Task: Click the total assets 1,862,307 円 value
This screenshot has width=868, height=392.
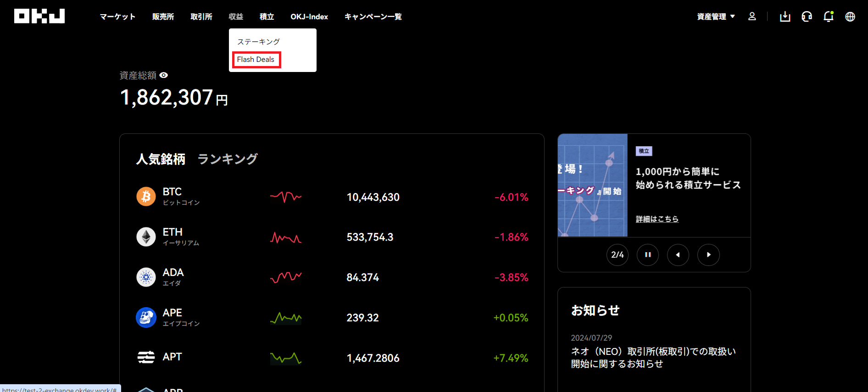Action: [x=174, y=98]
